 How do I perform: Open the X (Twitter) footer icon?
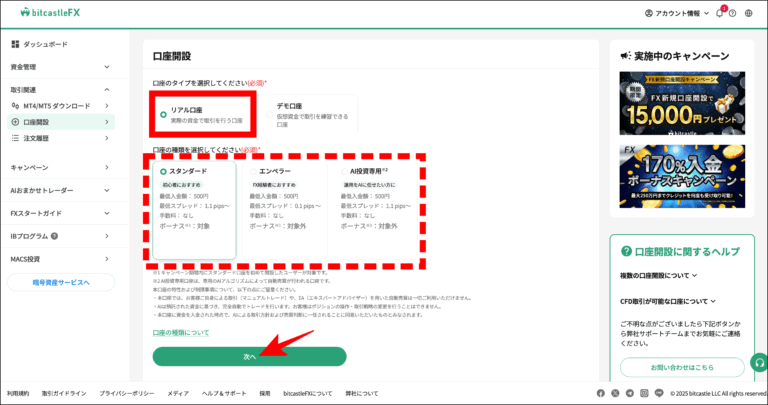[x=615, y=393]
